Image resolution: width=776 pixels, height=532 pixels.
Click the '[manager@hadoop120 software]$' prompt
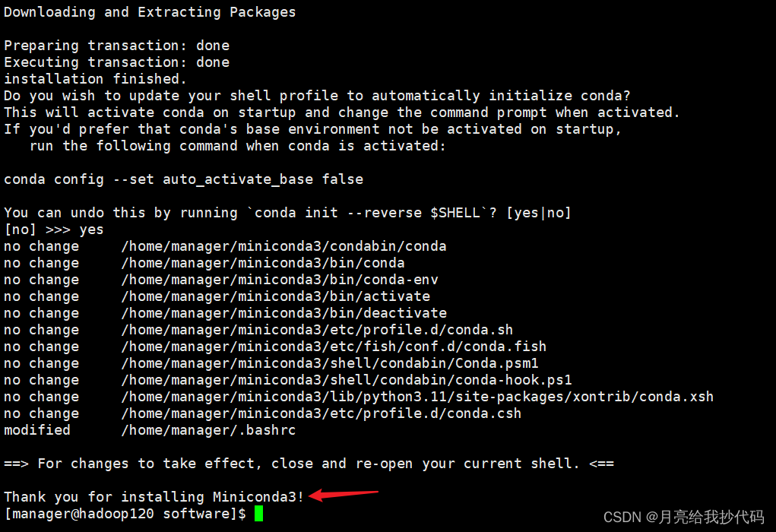pos(125,514)
